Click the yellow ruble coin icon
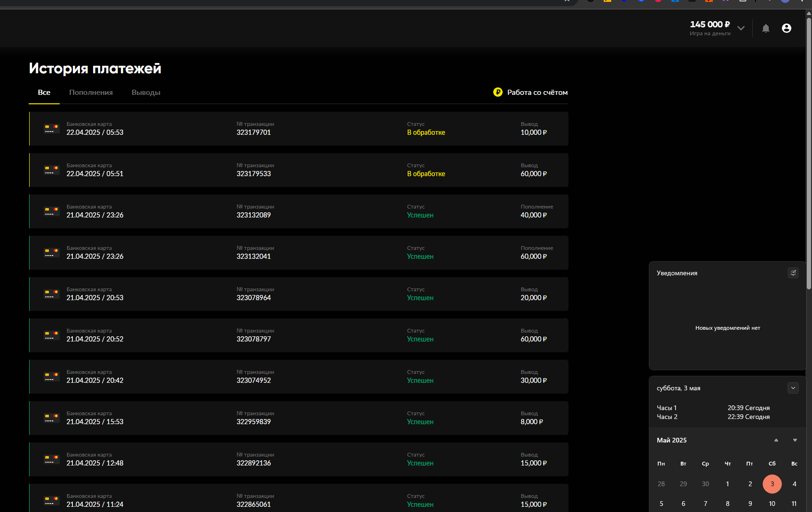The image size is (812, 512). tap(497, 93)
